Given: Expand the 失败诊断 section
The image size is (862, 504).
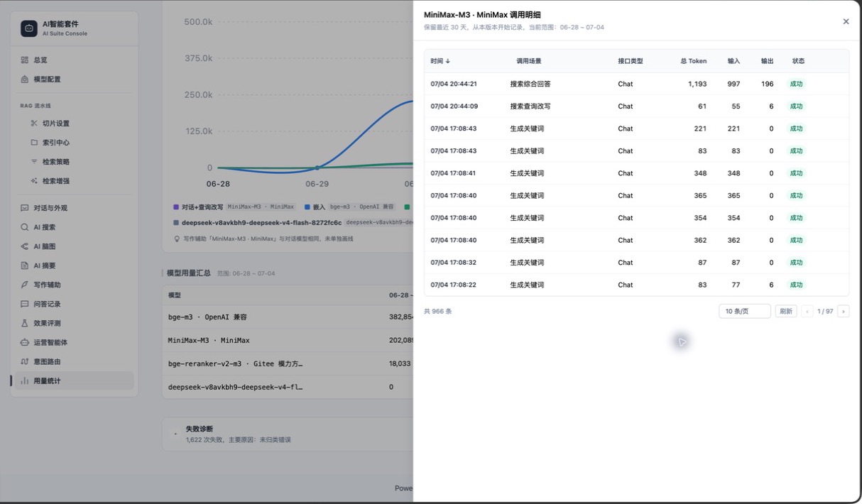Looking at the screenshot, I should tap(175, 434).
